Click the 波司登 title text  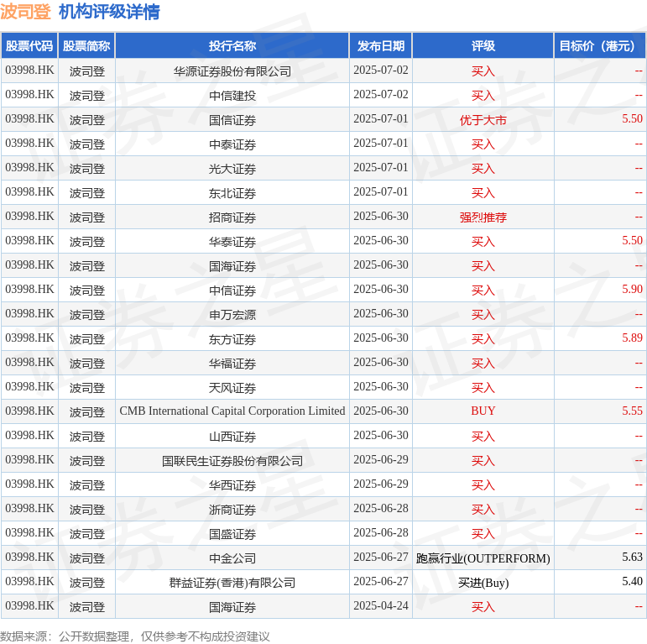coord(25,12)
